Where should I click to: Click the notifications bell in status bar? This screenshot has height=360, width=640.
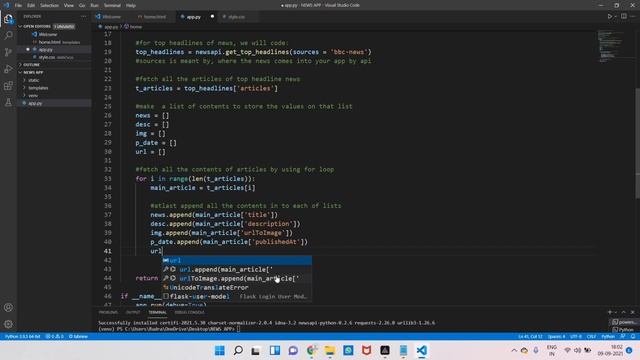coord(633,337)
